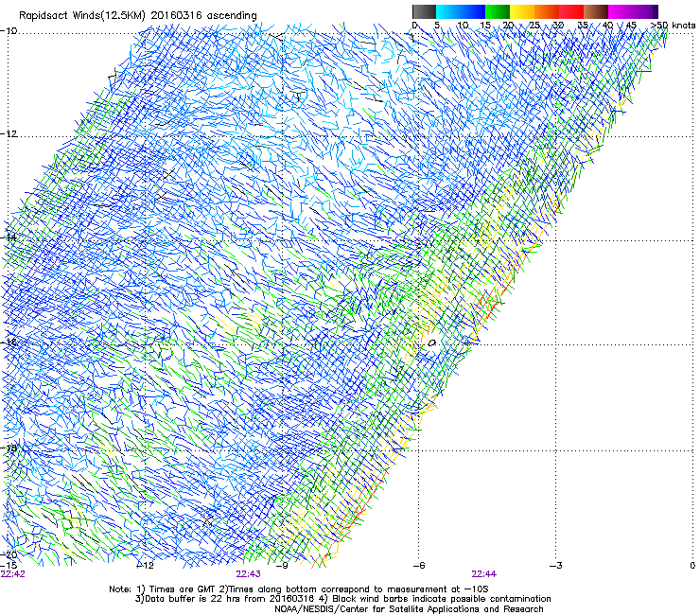The height and width of the screenshot is (615, 700).
Task: Select the '-10' latitude label on left axis
Action: point(9,31)
